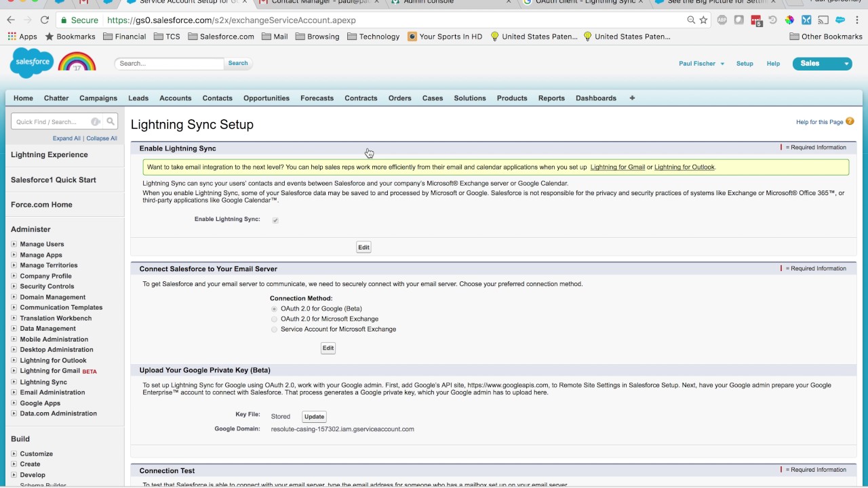Open the AdBlock Plus extension icon
The height and width of the screenshot is (488, 868).
[722, 20]
